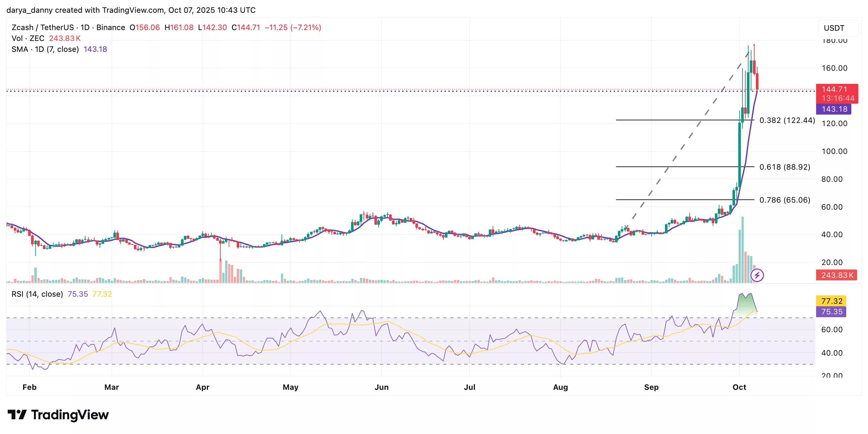Click the 180.00 value on the price scale

tap(835, 41)
